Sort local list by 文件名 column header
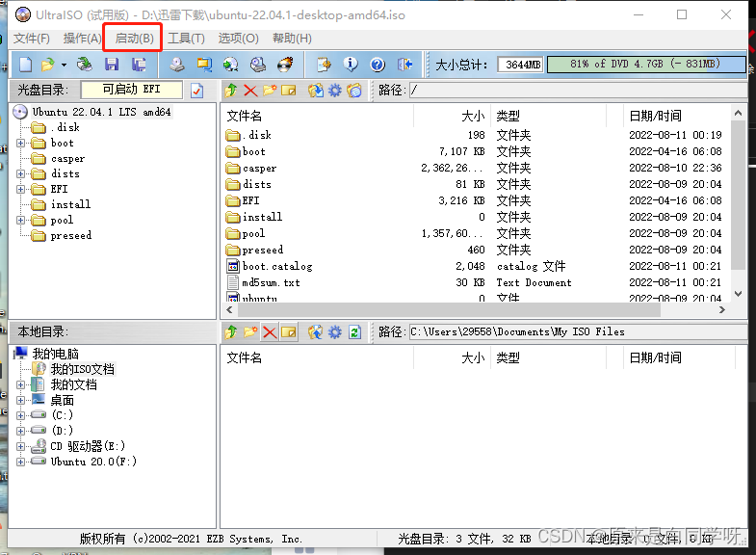756x555 pixels. (x=318, y=357)
